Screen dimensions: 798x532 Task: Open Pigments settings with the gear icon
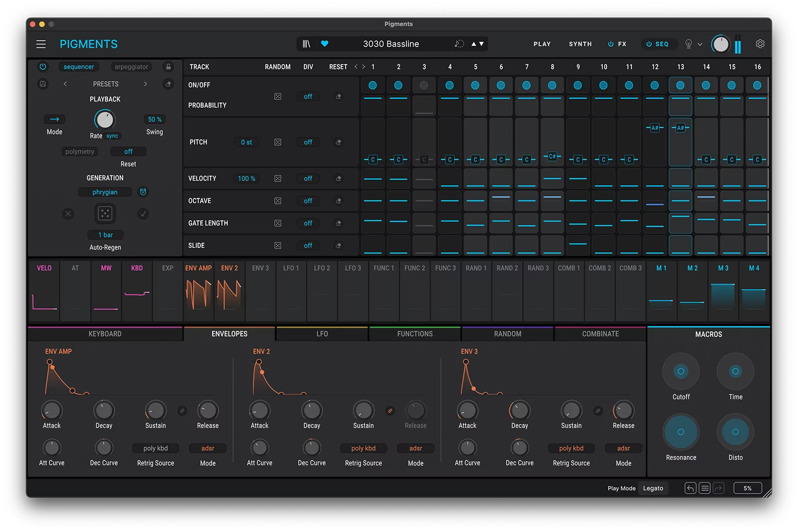point(760,44)
